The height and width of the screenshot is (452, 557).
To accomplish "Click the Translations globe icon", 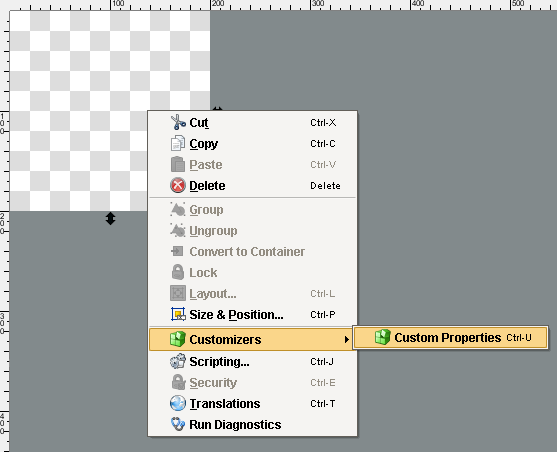I will coord(178,403).
